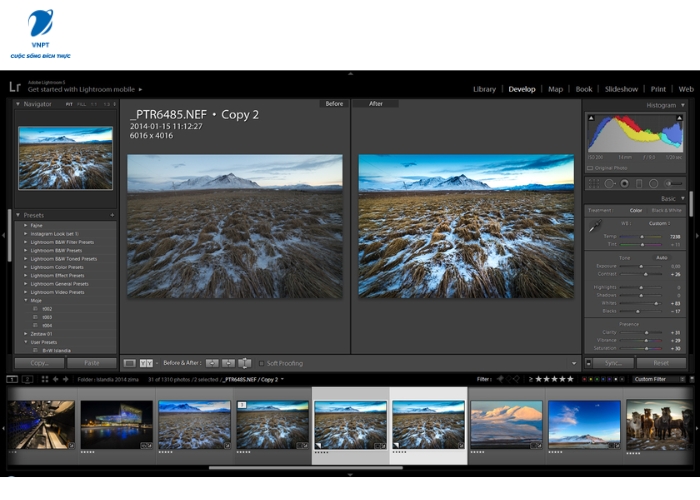Collapse the Basic panel

click(x=683, y=198)
